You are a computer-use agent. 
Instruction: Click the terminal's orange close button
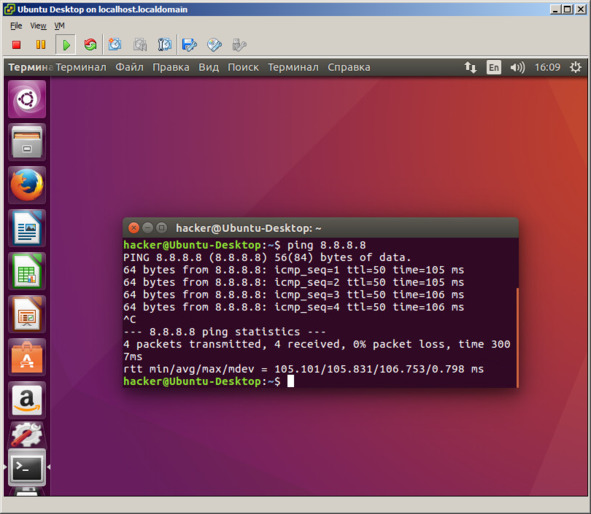tap(133, 228)
